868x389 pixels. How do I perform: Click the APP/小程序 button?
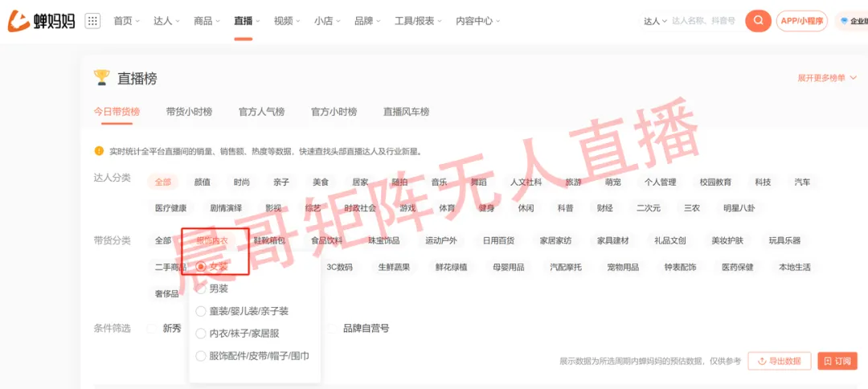(x=801, y=21)
